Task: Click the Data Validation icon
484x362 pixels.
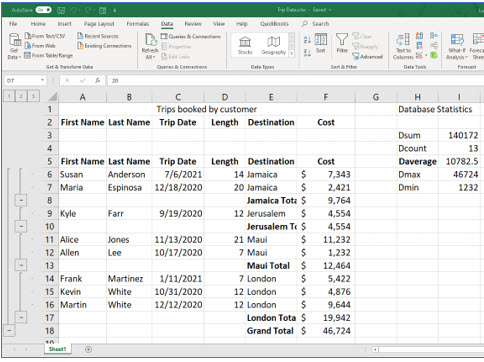Action: tap(420, 55)
